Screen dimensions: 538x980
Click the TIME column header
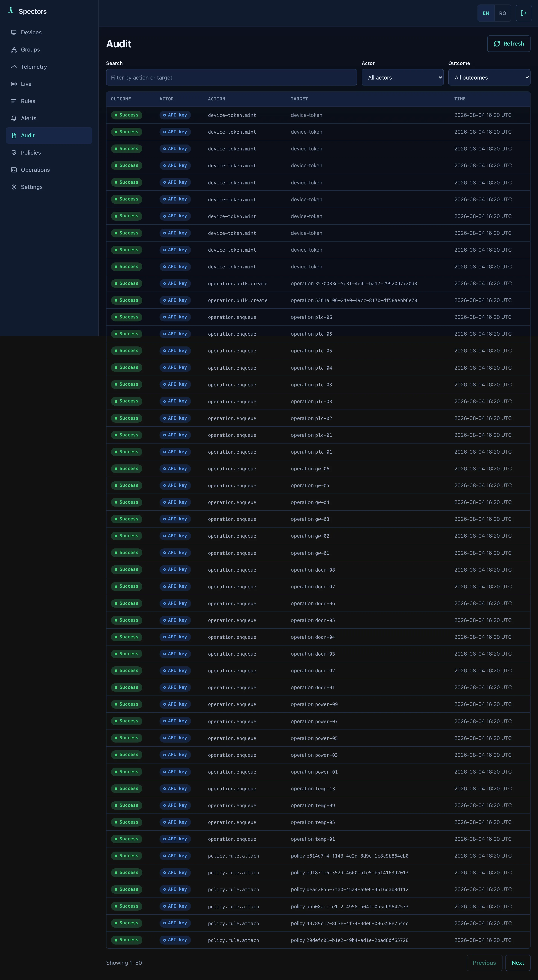click(x=460, y=99)
